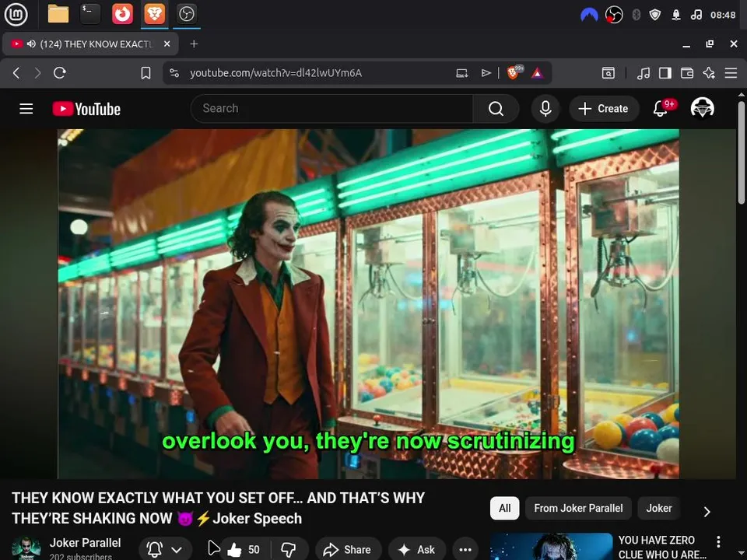Image resolution: width=747 pixels, height=560 pixels.
Task: Click the OBS recording tray icon
Action: [614, 15]
